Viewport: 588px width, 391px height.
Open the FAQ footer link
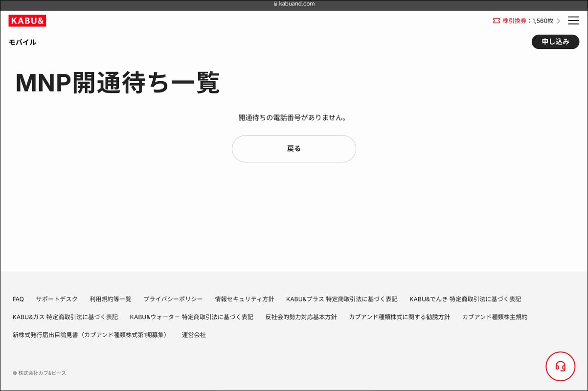pyautogui.click(x=18, y=299)
